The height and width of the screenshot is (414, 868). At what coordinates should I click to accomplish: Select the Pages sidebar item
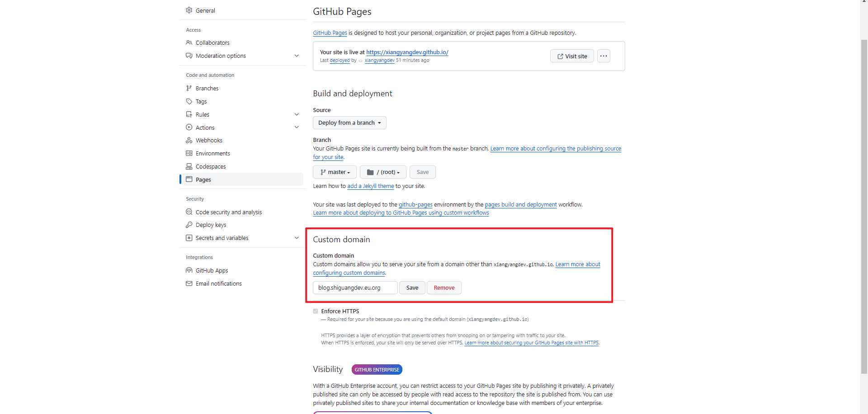[x=242, y=179]
